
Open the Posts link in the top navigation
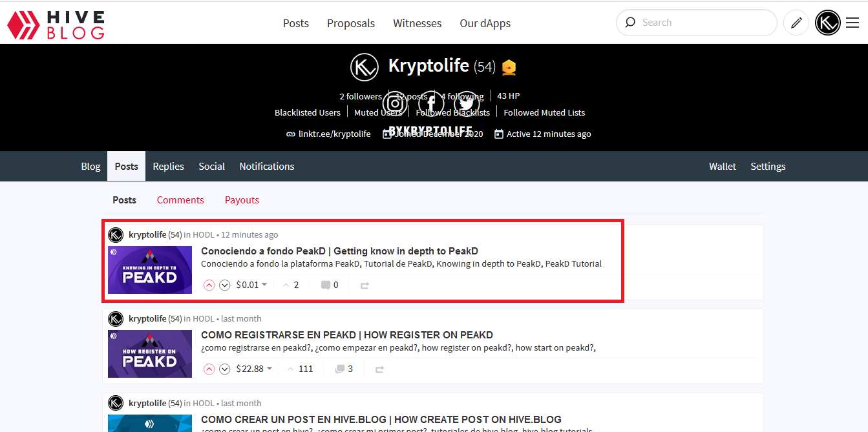(x=296, y=23)
